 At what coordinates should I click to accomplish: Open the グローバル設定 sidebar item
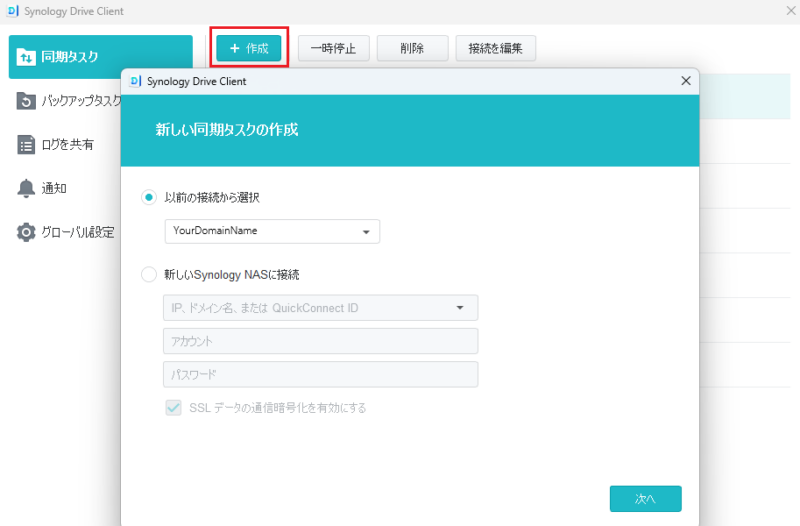coord(65,232)
